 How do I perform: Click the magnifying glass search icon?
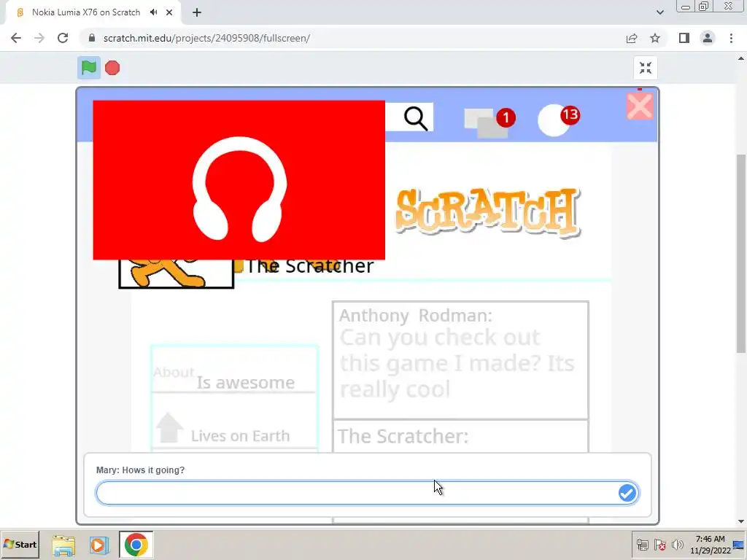click(416, 118)
